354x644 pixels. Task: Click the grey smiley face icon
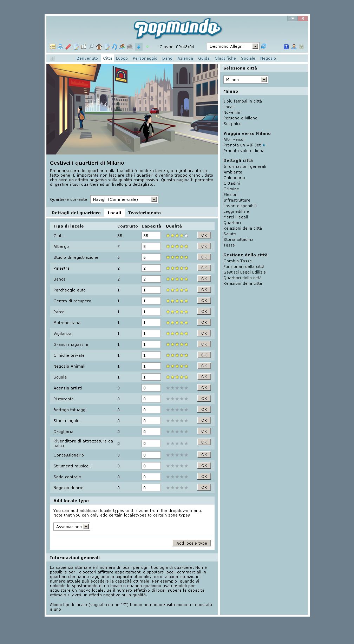click(x=301, y=46)
